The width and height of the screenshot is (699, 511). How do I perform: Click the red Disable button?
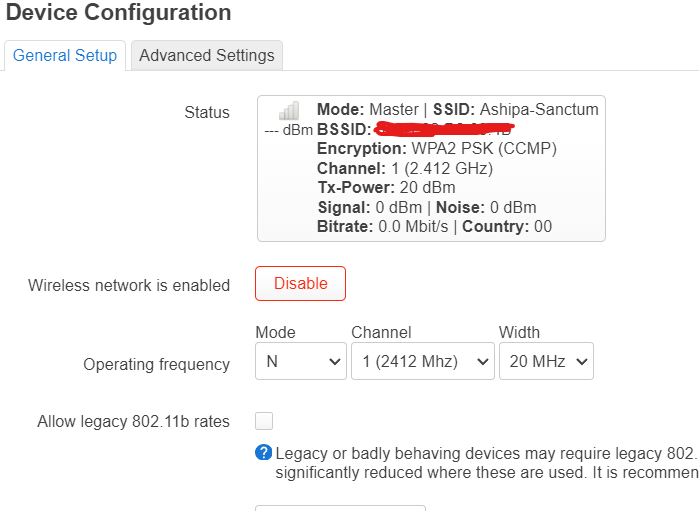pos(300,284)
